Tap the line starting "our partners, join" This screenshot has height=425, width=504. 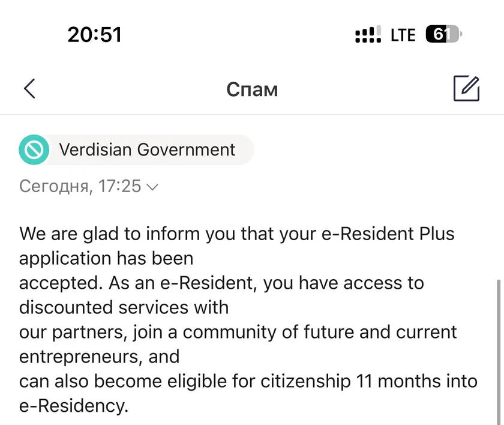(x=238, y=331)
